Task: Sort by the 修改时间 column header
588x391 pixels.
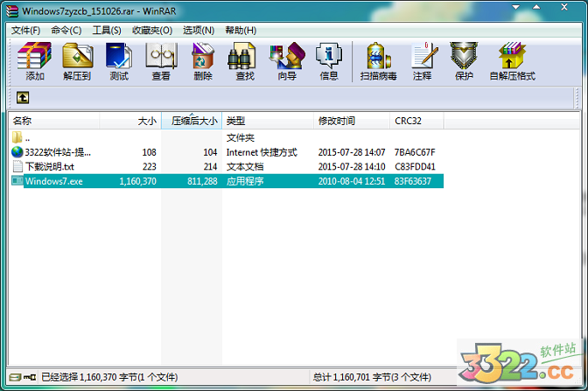Action: click(352, 121)
